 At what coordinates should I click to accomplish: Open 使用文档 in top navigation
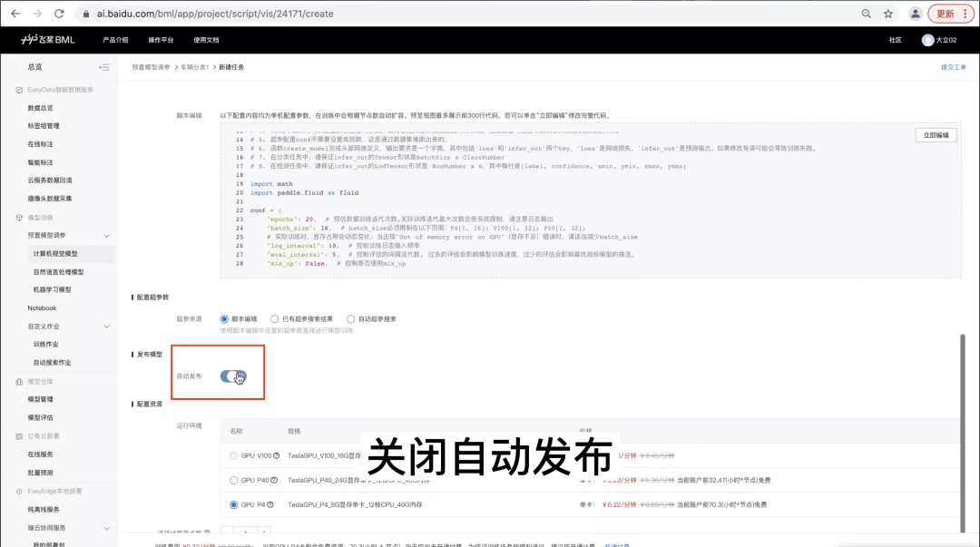206,40
